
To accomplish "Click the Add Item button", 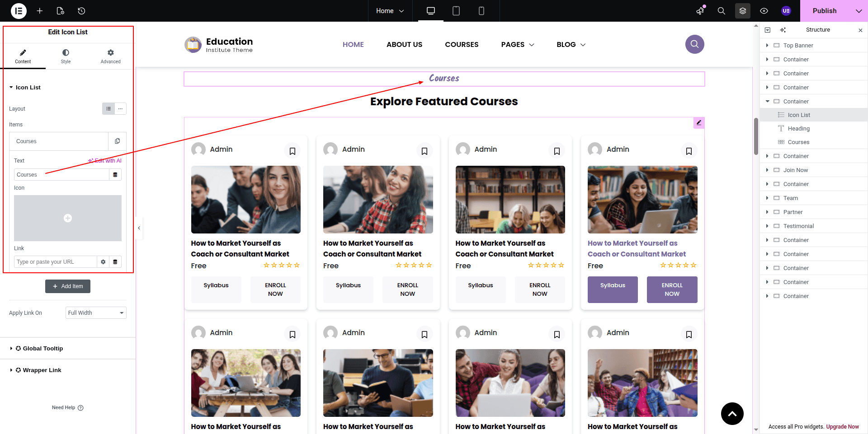I will point(68,286).
